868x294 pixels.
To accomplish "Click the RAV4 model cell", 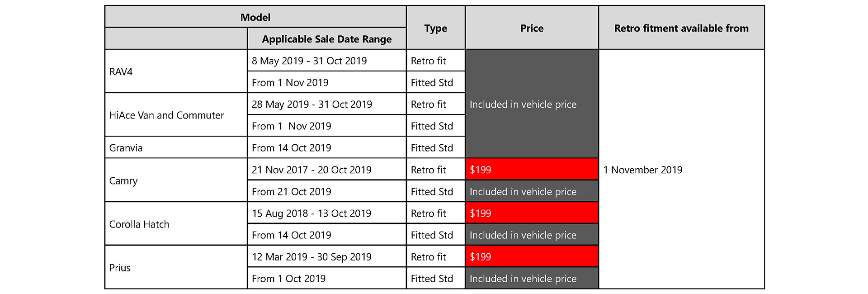I will coord(176,71).
